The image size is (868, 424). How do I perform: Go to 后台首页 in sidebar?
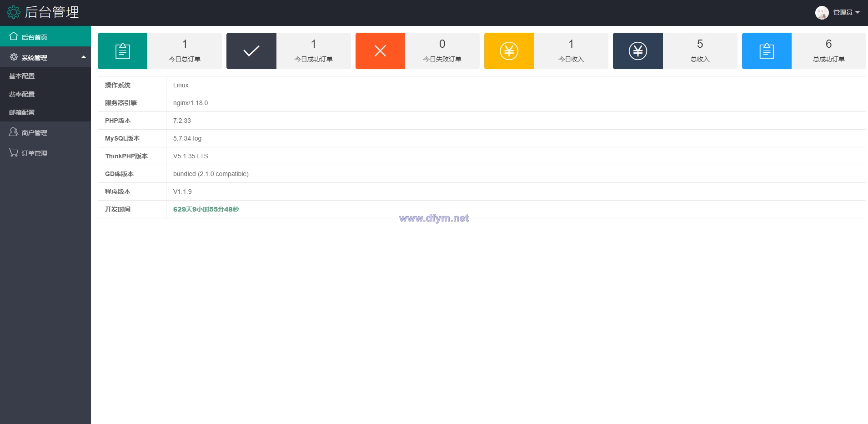pos(45,36)
